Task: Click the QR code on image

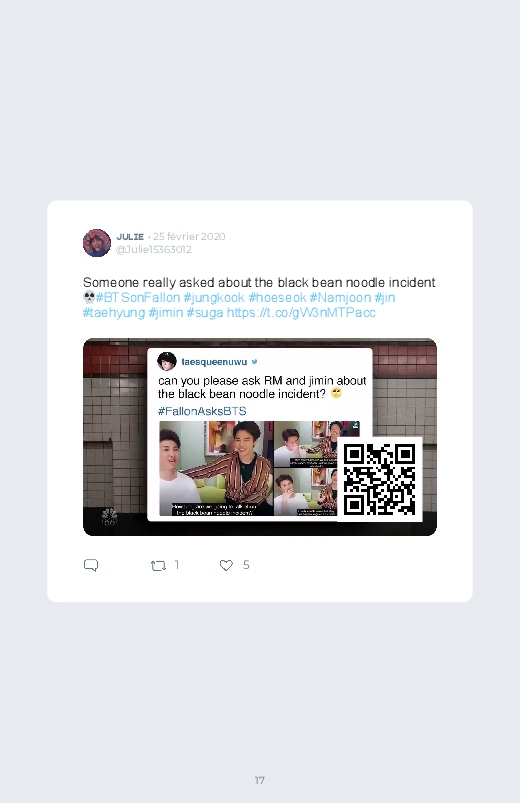Action: coord(380,479)
